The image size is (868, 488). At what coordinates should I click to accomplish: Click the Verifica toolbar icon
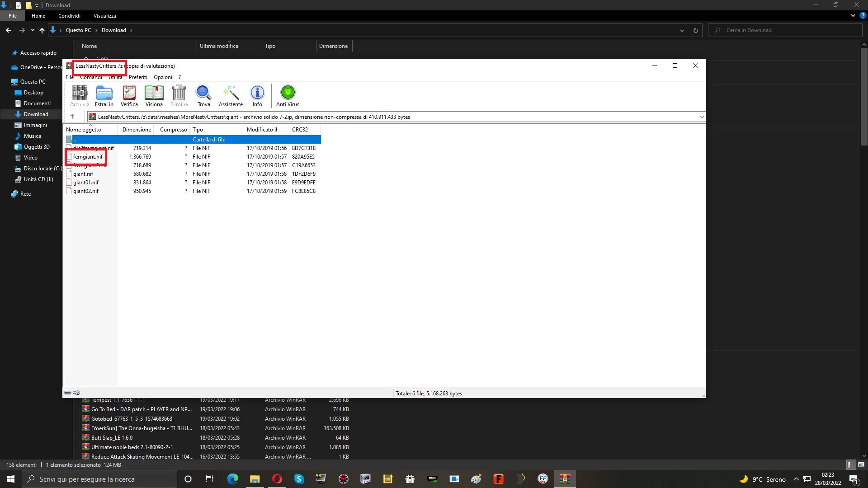pos(129,96)
